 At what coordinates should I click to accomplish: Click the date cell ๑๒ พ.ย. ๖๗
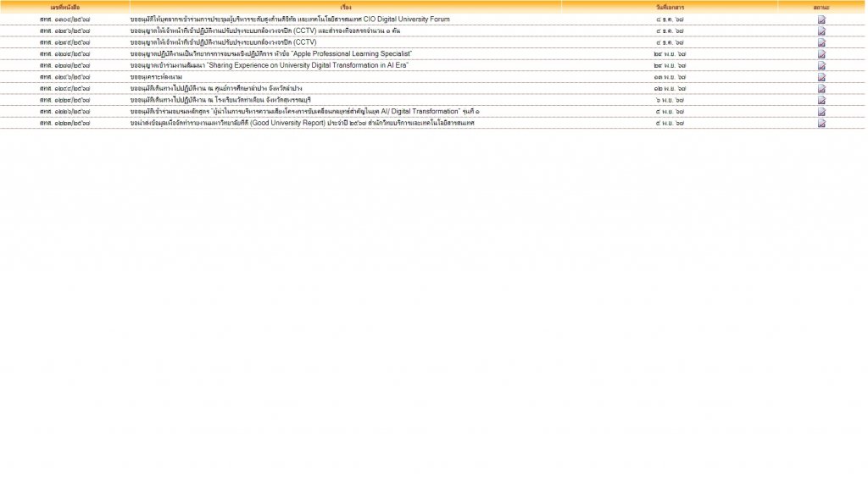click(x=670, y=88)
